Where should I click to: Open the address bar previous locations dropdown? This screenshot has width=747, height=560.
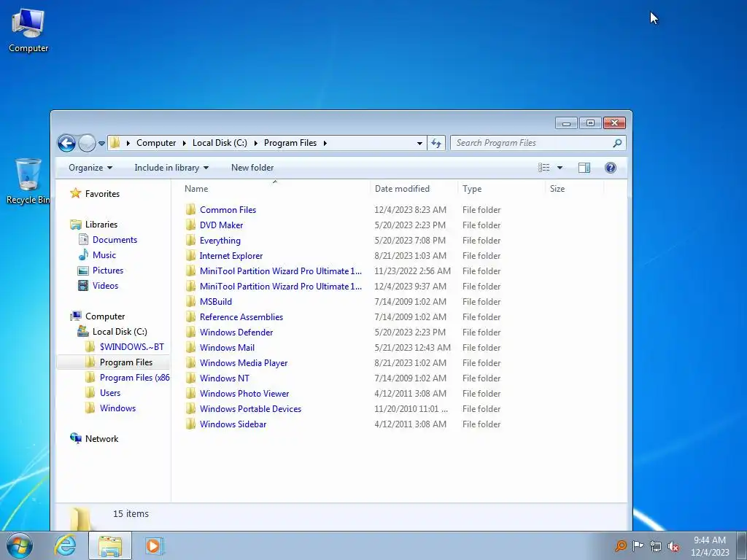click(x=419, y=143)
